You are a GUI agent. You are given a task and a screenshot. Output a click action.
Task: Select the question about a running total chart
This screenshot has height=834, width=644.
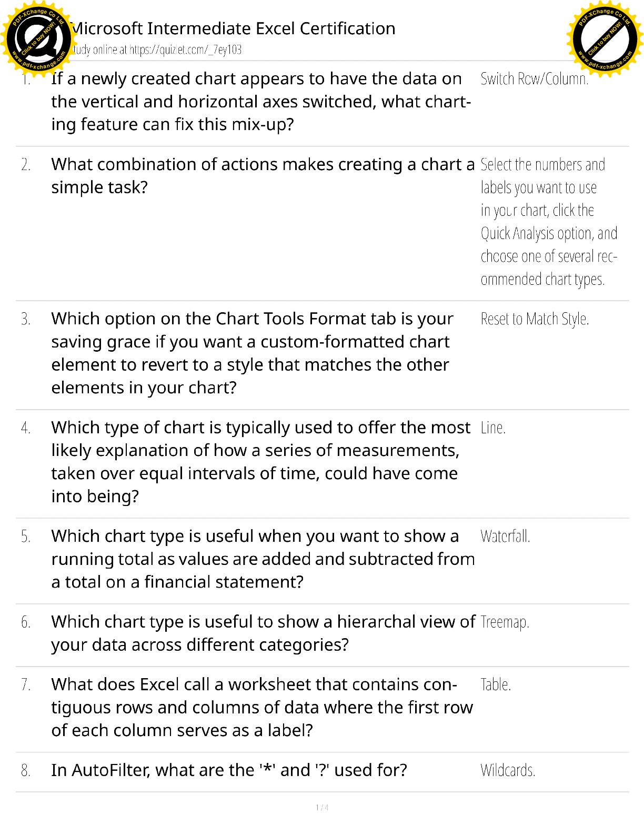pos(263,559)
